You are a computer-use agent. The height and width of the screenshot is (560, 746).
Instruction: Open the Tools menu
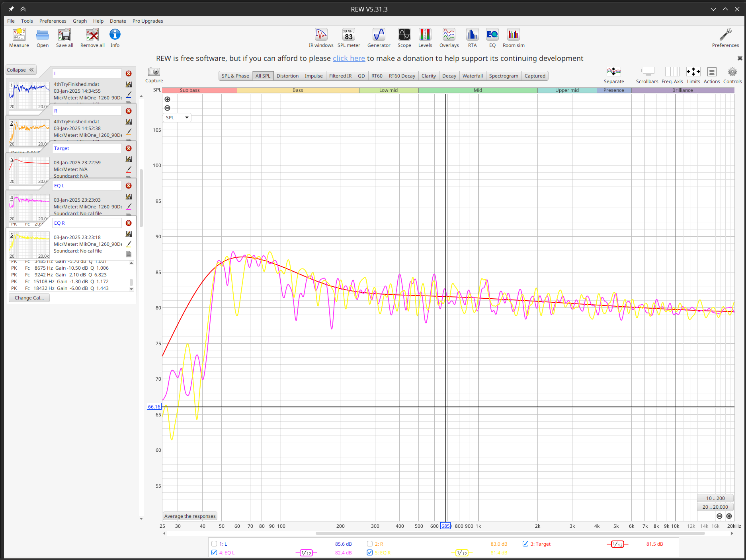pos(27,21)
